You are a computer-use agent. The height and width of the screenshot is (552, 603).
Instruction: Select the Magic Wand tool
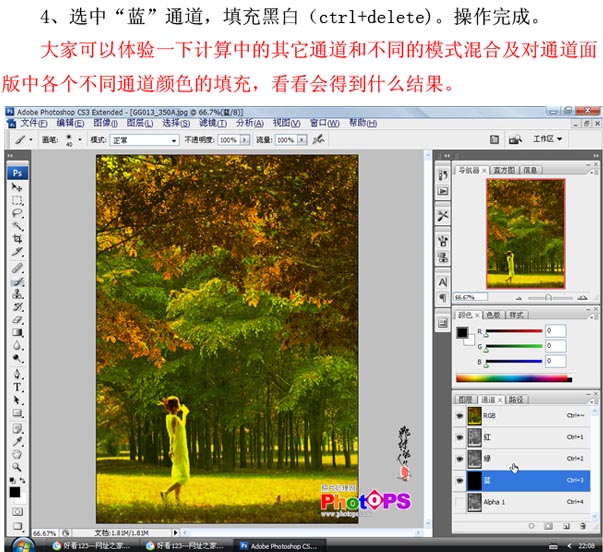pyautogui.click(x=17, y=226)
